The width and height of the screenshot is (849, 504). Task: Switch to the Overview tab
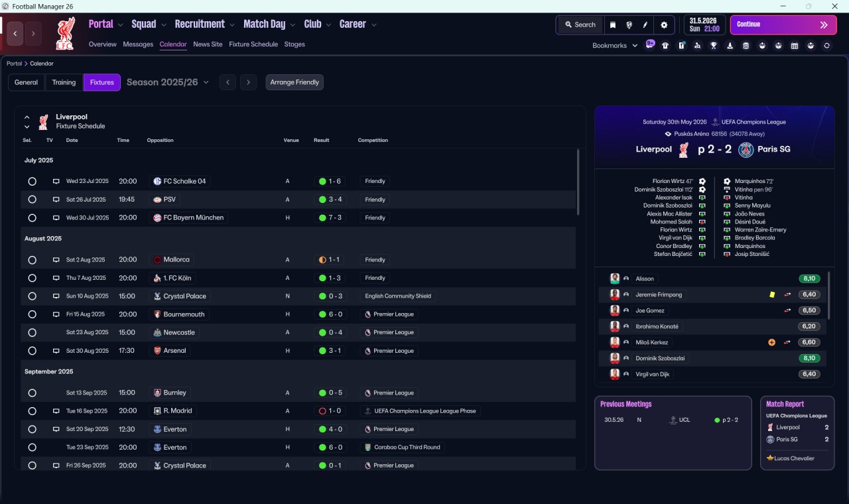(103, 44)
